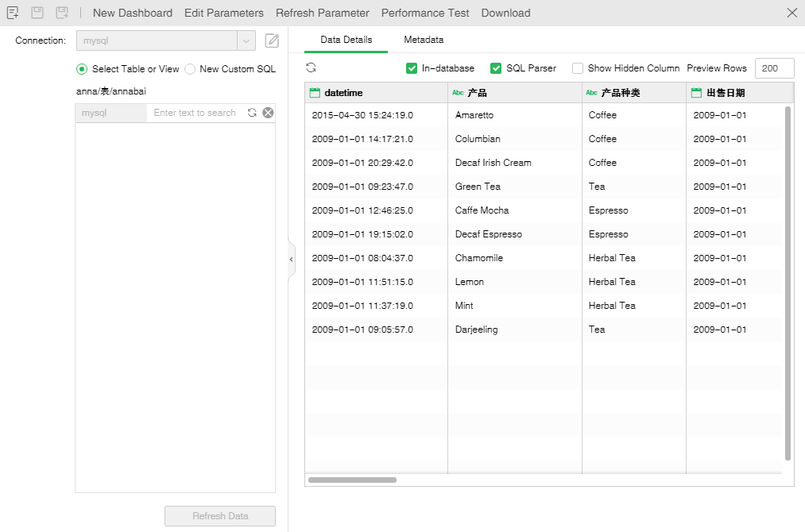Click the Herbal Tea cell in Chamomile row
The width and height of the screenshot is (805, 532).
click(x=634, y=258)
